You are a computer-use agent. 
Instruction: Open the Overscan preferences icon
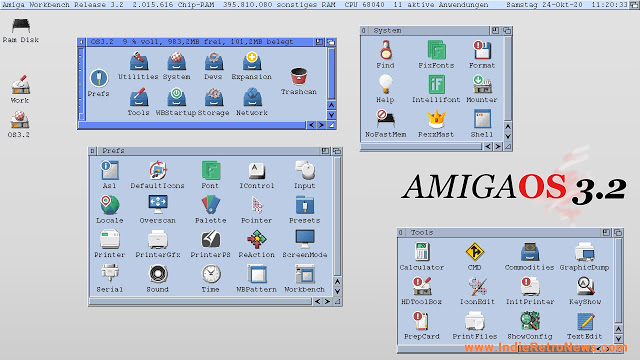coord(158,205)
